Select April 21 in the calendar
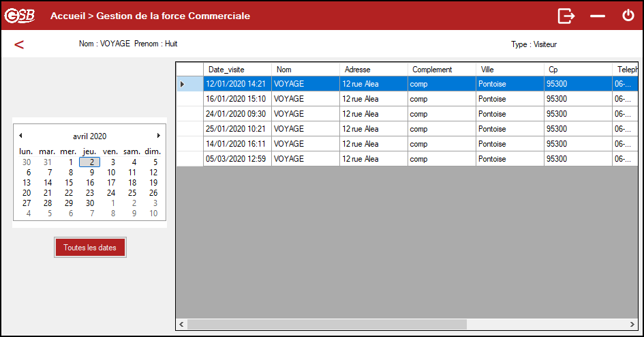The height and width of the screenshot is (337, 644). [48, 193]
